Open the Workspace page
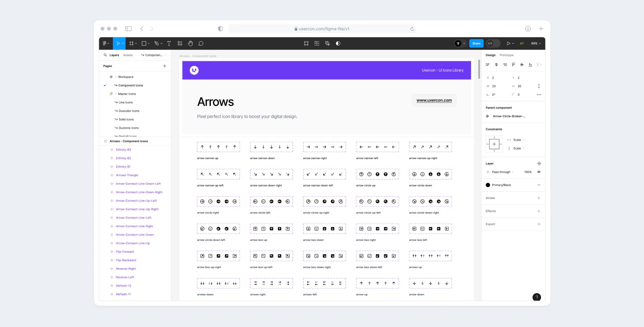Image resolution: width=644 pixels, height=327 pixels. (x=126, y=77)
